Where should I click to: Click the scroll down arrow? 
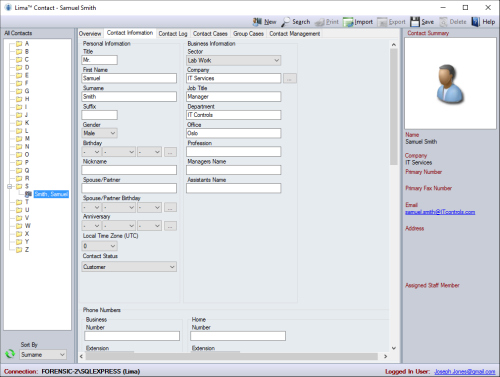[x=394, y=348]
